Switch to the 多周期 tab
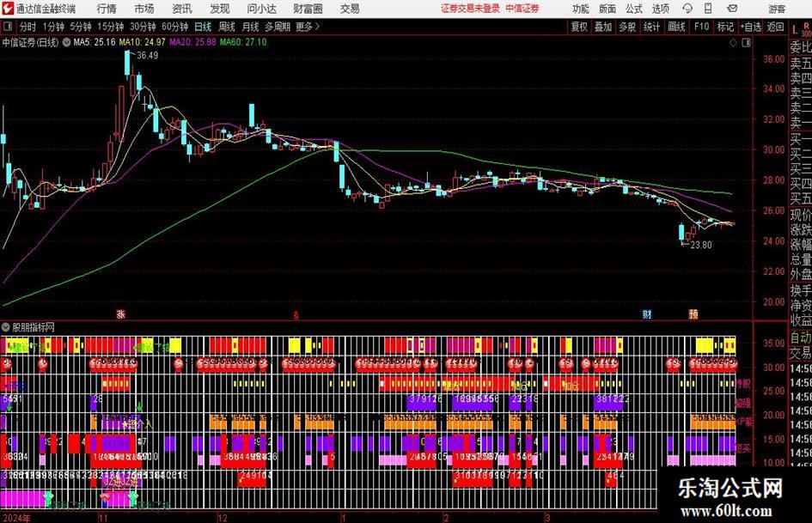 pyautogui.click(x=278, y=27)
